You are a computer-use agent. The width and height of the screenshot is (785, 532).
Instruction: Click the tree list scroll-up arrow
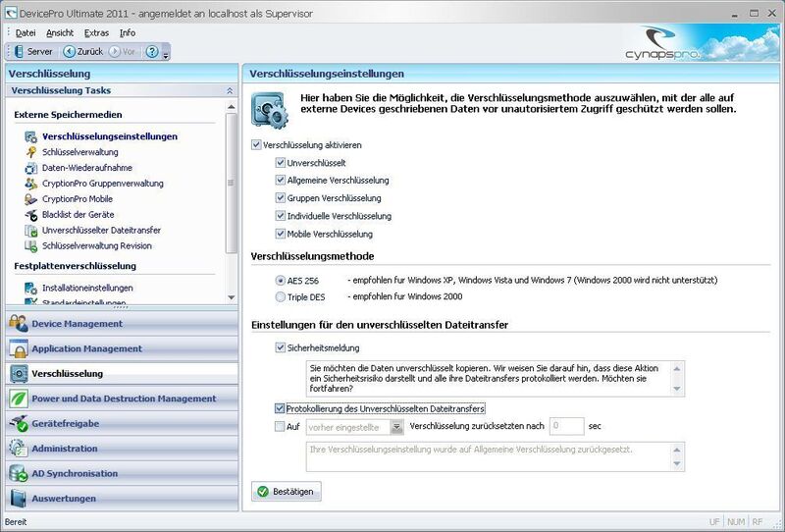coord(231,107)
